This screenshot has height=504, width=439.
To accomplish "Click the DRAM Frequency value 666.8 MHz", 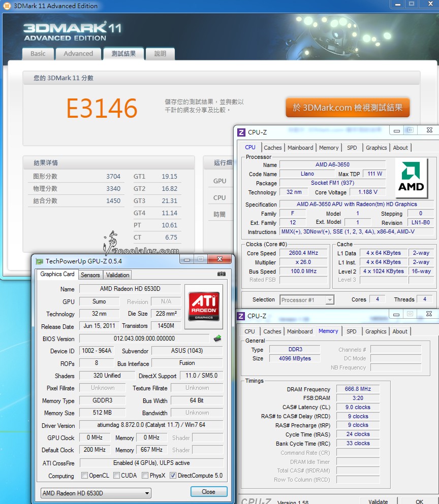I will pyautogui.click(x=358, y=389).
